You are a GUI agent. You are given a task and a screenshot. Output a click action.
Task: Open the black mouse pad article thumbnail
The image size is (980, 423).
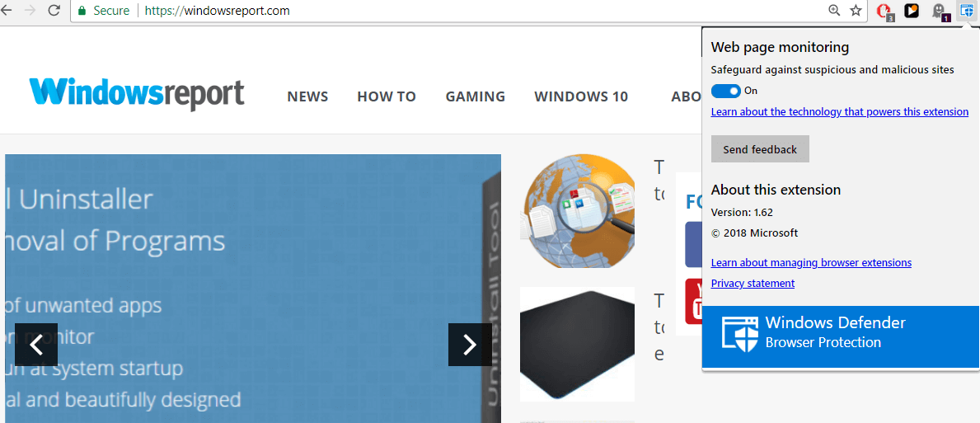click(x=577, y=345)
